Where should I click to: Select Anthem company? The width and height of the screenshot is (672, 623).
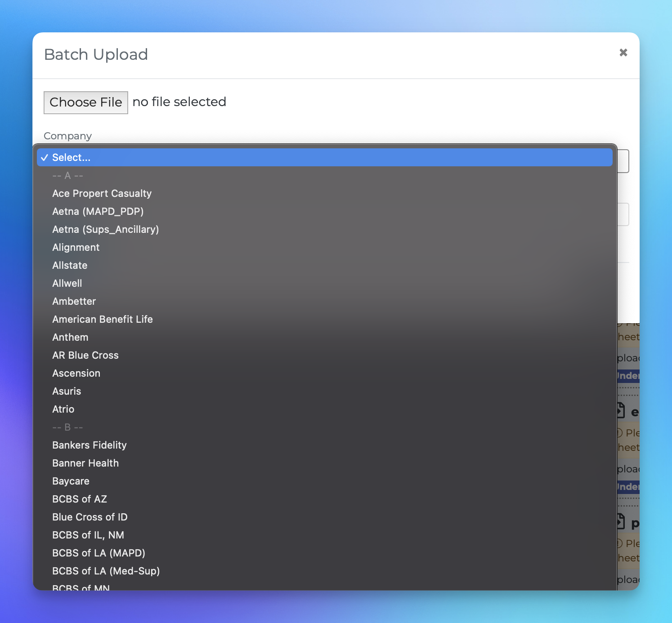point(325,337)
